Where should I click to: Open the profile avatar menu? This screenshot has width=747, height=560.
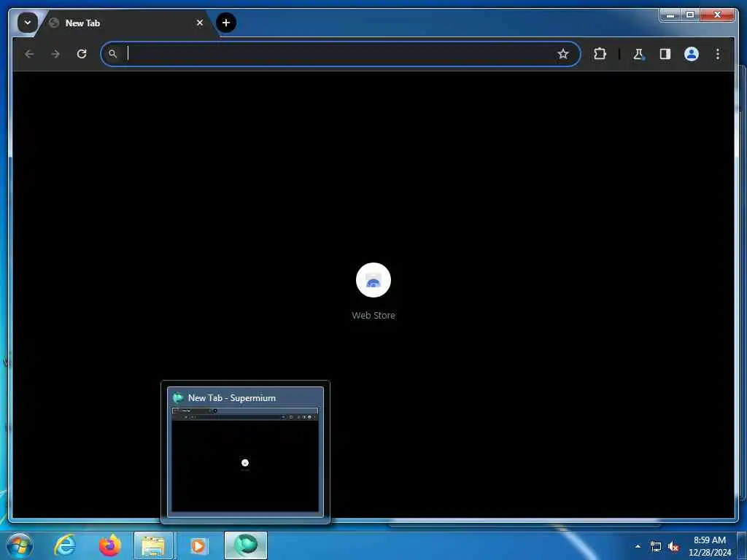[692, 54]
